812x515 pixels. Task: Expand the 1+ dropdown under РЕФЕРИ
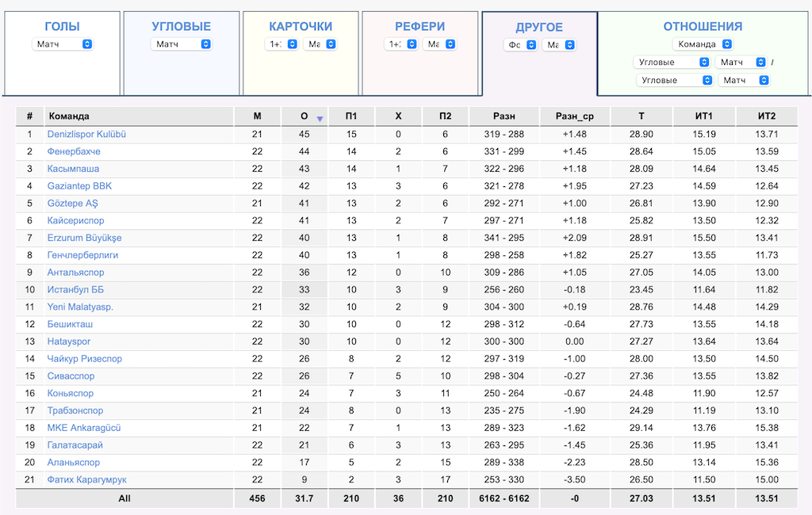point(400,44)
